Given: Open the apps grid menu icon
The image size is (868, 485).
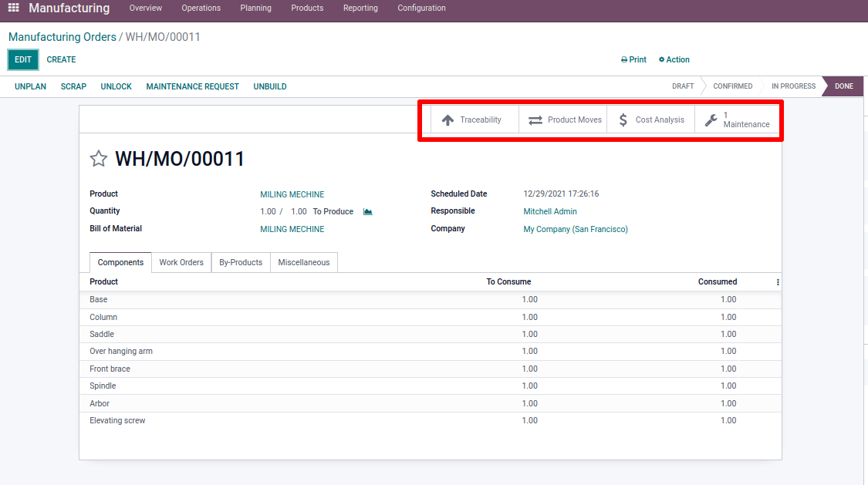Looking at the screenshot, I should pos(13,8).
